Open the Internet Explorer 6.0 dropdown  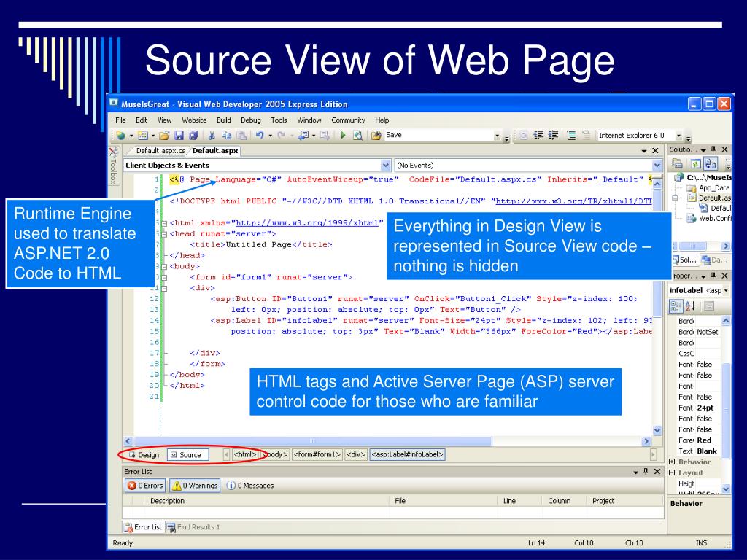click(679, 136)
